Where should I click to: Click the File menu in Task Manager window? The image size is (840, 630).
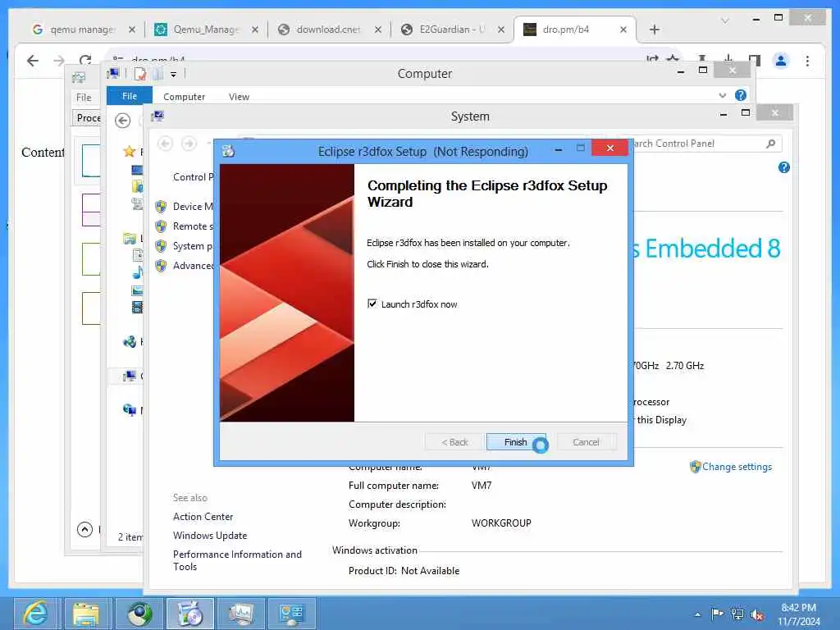(x=84, y=98)
